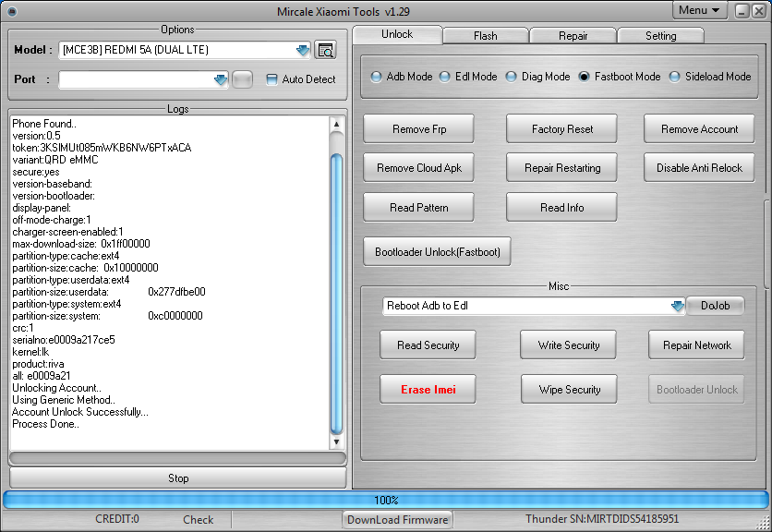Select Fastboot Mode radio button

point(584,77)
